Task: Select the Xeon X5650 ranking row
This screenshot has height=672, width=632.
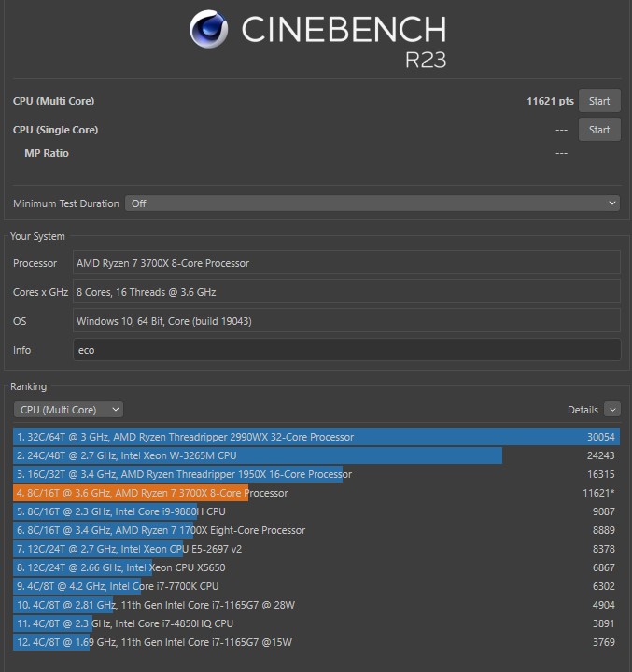Action: (316, 567)
